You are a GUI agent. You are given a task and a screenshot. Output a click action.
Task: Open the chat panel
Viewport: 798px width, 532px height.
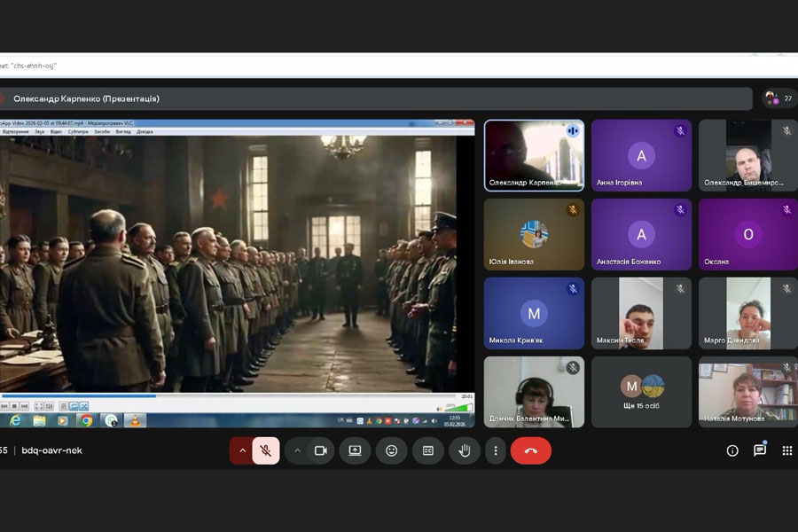pos(760,450)
